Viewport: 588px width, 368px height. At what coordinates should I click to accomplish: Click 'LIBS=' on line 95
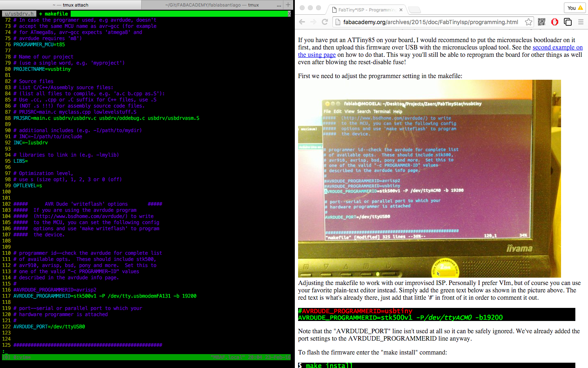(20, 161)
